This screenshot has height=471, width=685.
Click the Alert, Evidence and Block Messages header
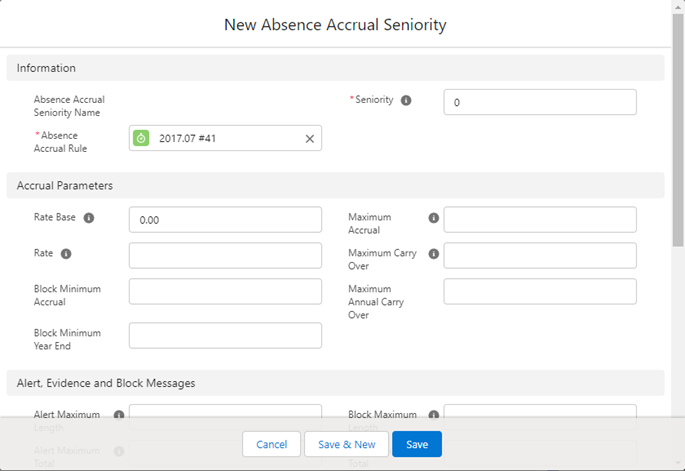336,383
